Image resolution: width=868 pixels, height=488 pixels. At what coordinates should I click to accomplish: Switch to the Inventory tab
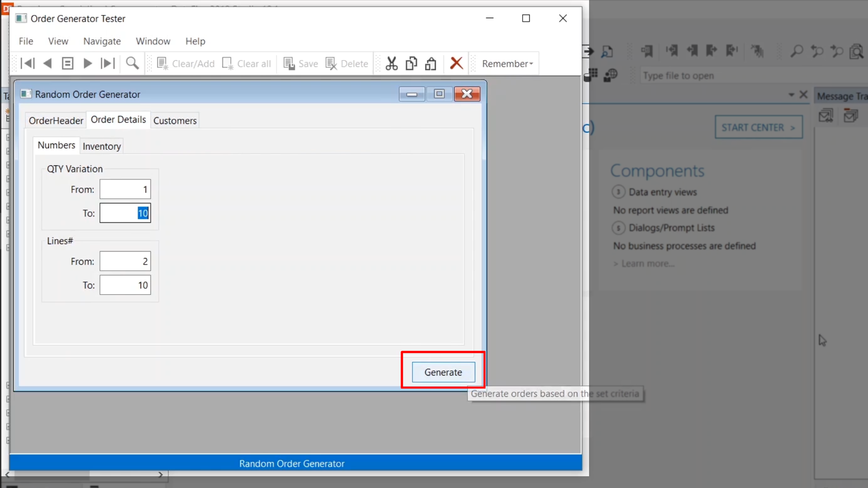click(102, 146)
